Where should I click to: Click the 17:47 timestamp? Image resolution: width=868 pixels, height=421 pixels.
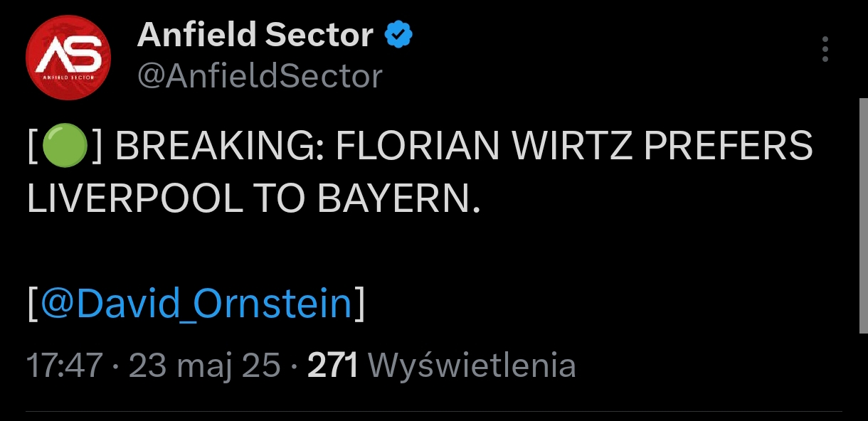(x=65, y=366)
